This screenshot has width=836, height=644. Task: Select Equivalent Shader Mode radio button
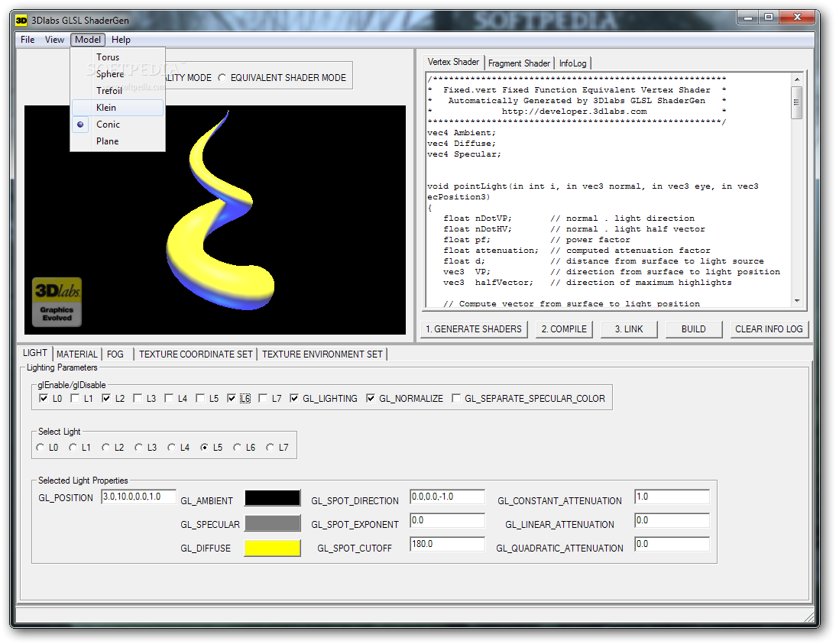222,78
